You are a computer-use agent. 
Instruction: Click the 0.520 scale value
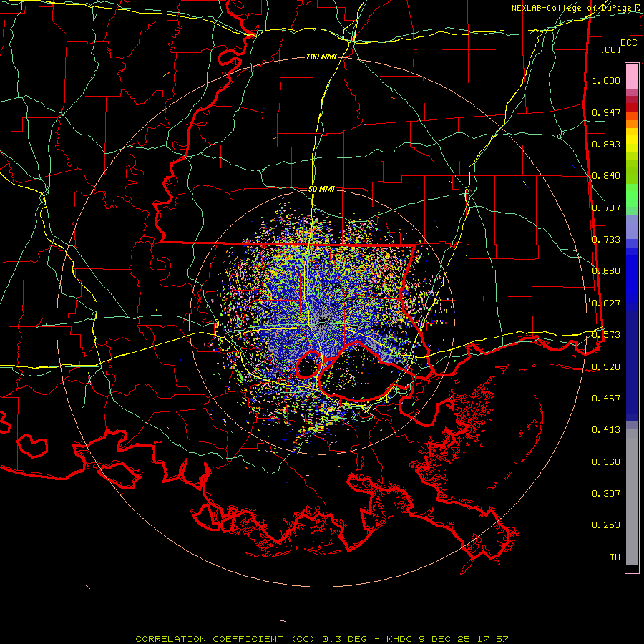pos(606,367)
